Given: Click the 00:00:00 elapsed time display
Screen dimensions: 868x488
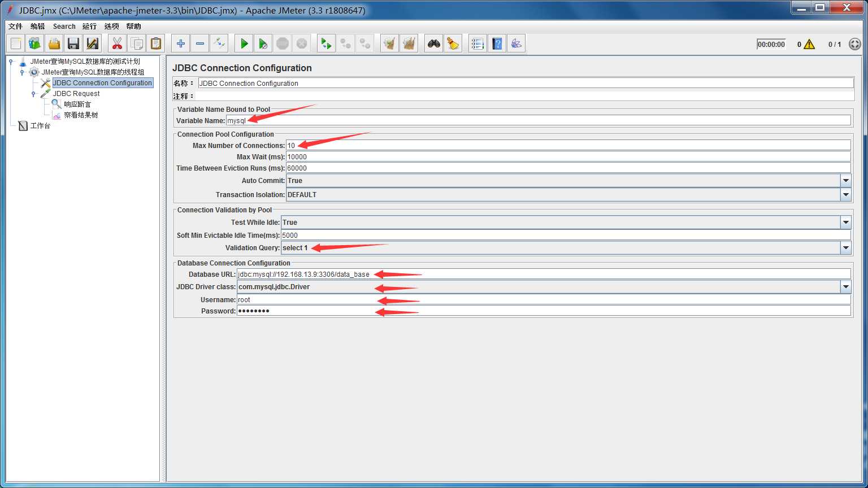Looking at the screenshot, I should (x=771, y=44).
